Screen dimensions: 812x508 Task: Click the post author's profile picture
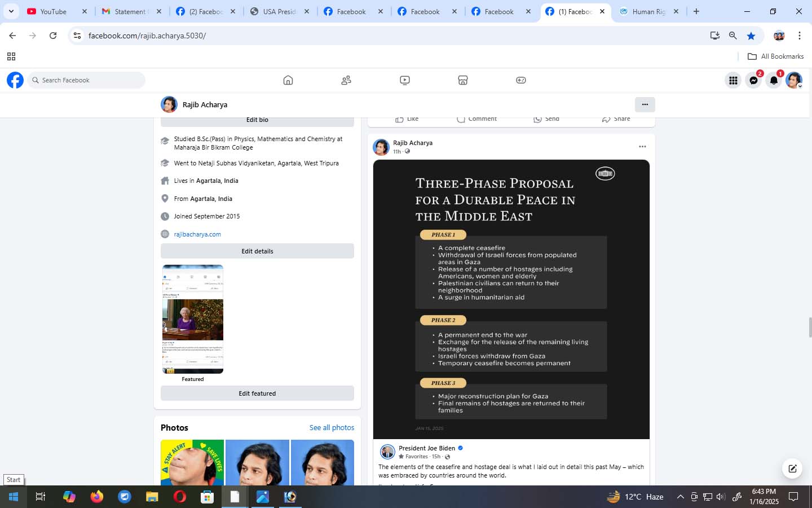click(x=381, y=147)
